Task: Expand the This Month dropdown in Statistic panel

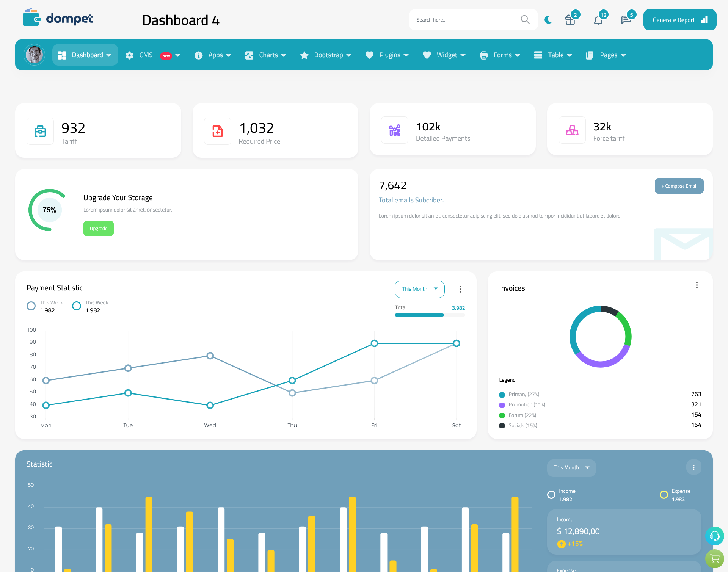Action: click(x=571, y=467)
